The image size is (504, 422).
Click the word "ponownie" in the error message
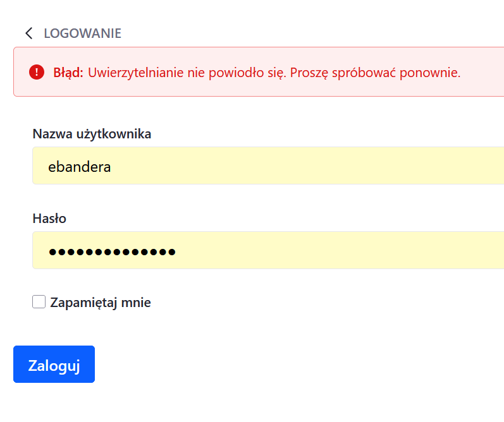[x=433, y=73]
